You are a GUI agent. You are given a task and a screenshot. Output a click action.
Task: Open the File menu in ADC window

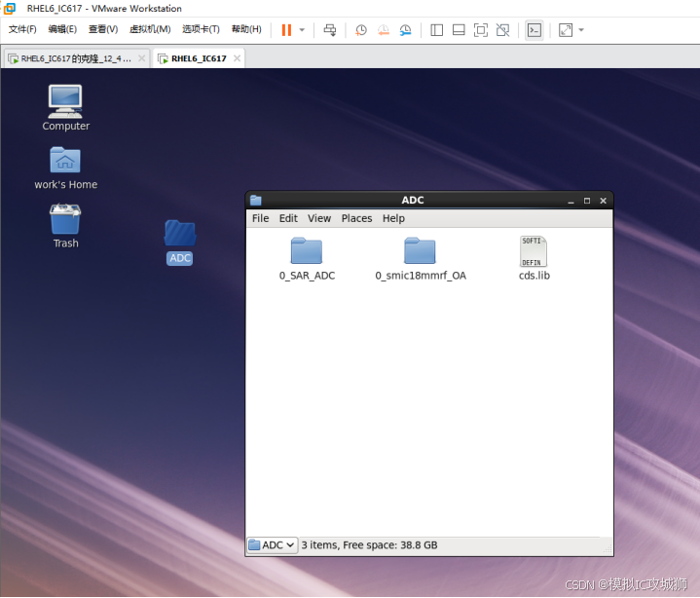[x=260, y=218]
